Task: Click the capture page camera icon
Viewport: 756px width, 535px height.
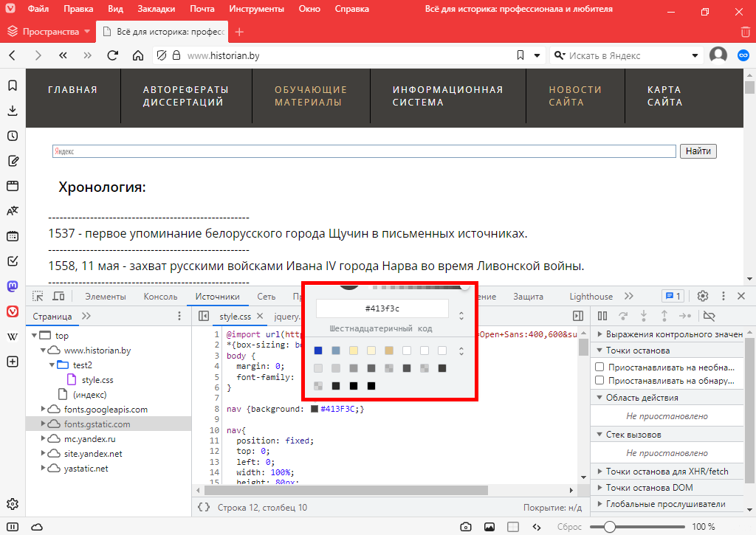Action: point(466,527)
